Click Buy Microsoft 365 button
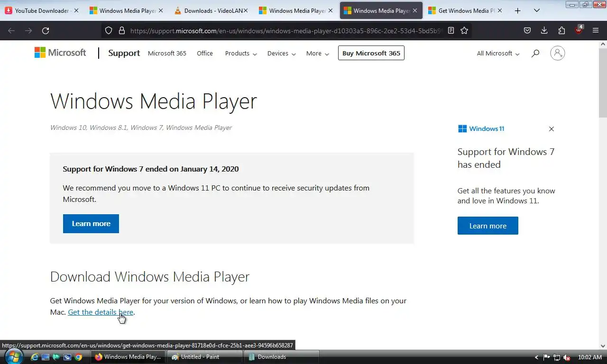The height and width of the screenshot is (364, 607). point(371,53)
